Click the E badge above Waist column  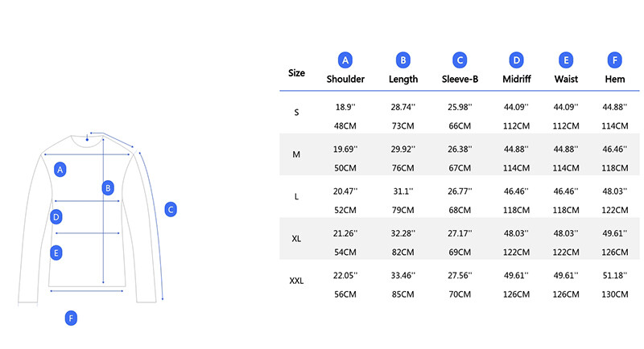(567, 60)
